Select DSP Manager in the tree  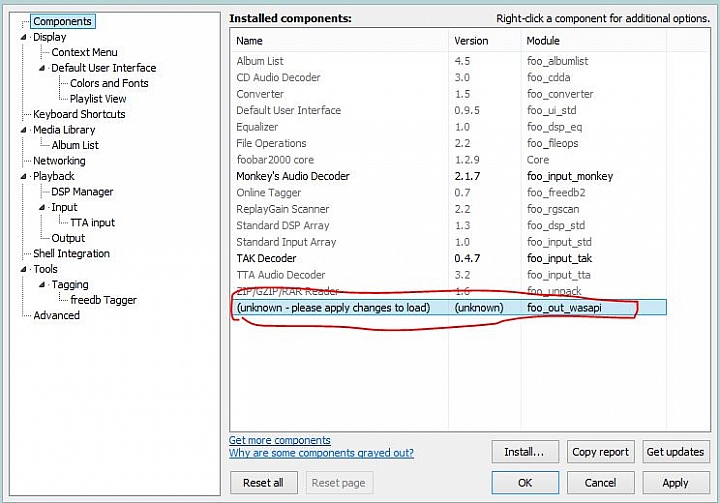click(82, 192)
